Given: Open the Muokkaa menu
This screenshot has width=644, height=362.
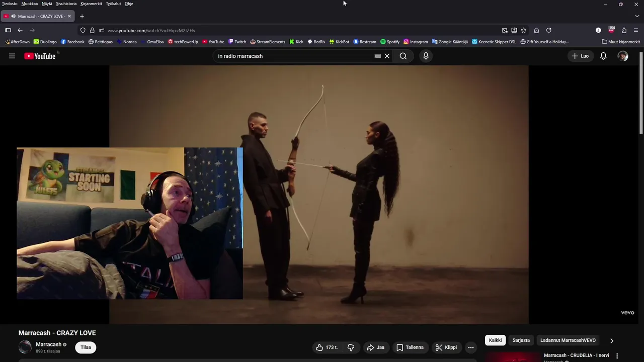Looking at the screenshot, I should tap(30, 4).
